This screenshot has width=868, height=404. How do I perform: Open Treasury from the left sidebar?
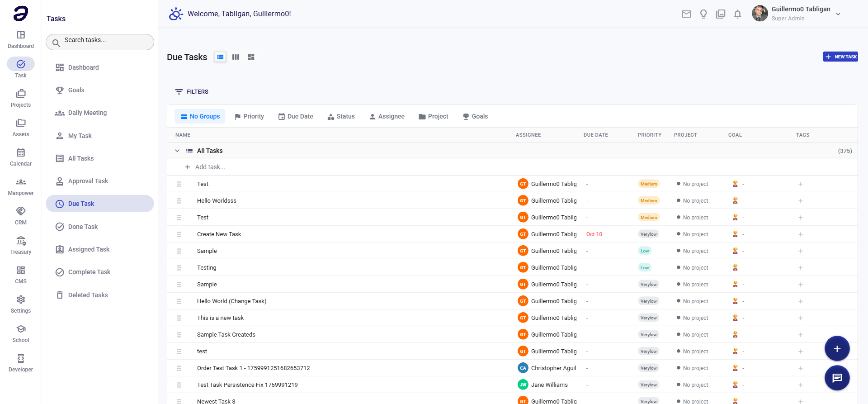[21, 245]
